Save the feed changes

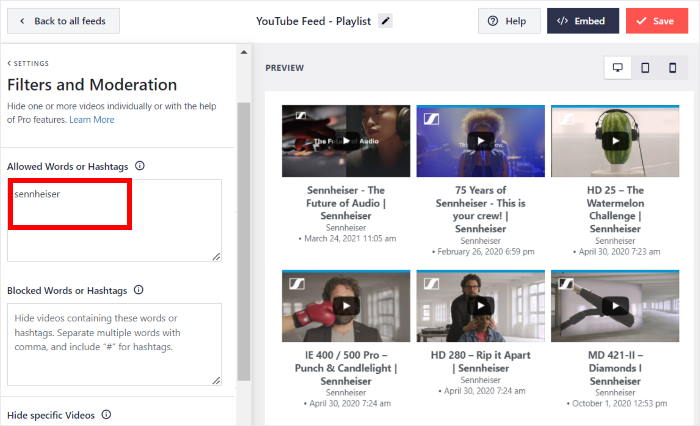click(x=657, y=21)
